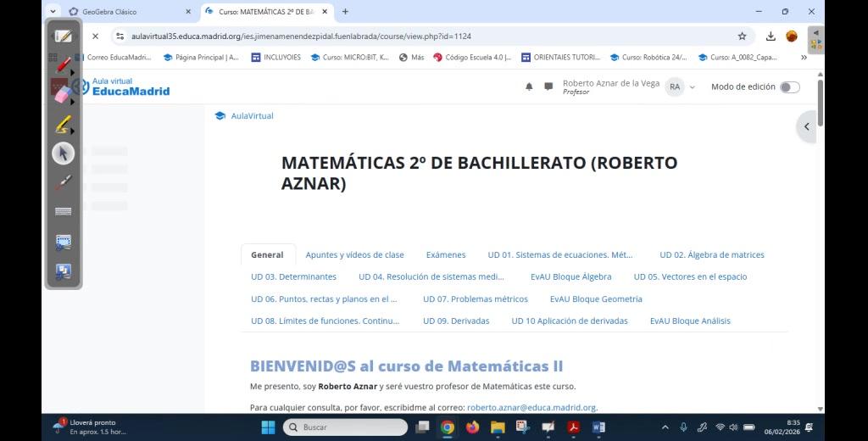Open the eraser options arrow
This screenshot has height=441, width=868.
point(73,102)
